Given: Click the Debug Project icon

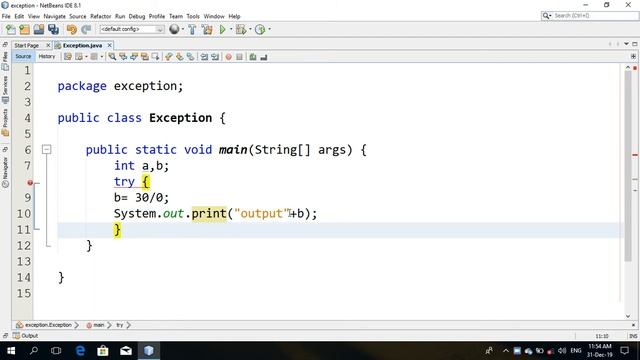Looking at the screenshot, I should (241, 29).
